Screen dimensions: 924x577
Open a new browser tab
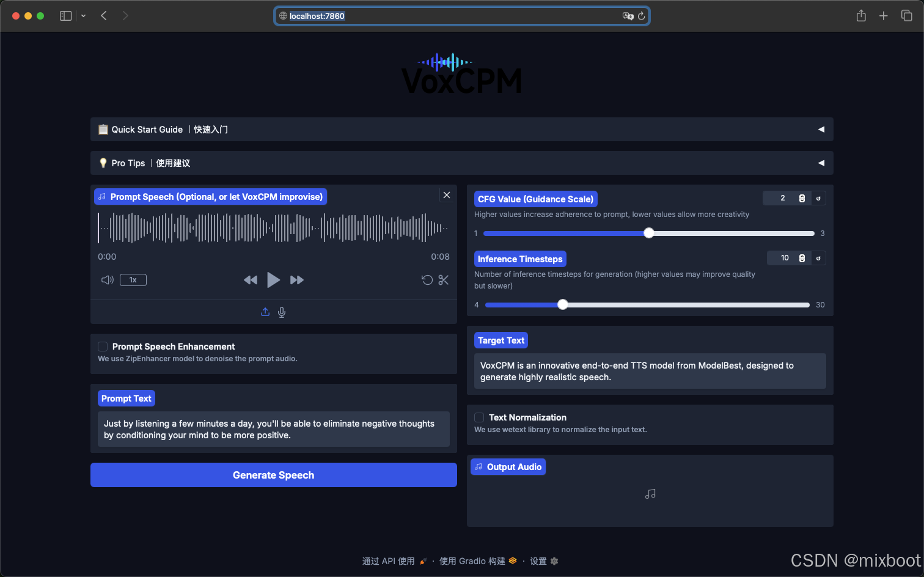click(883, 16)
